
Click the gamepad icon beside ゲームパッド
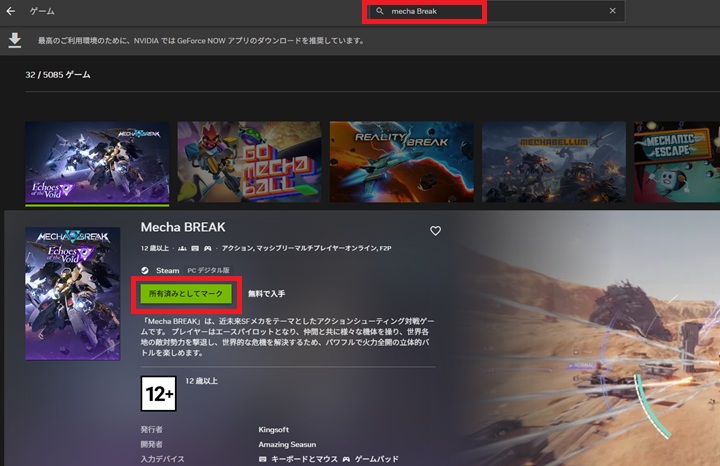[x=346, y=459]
